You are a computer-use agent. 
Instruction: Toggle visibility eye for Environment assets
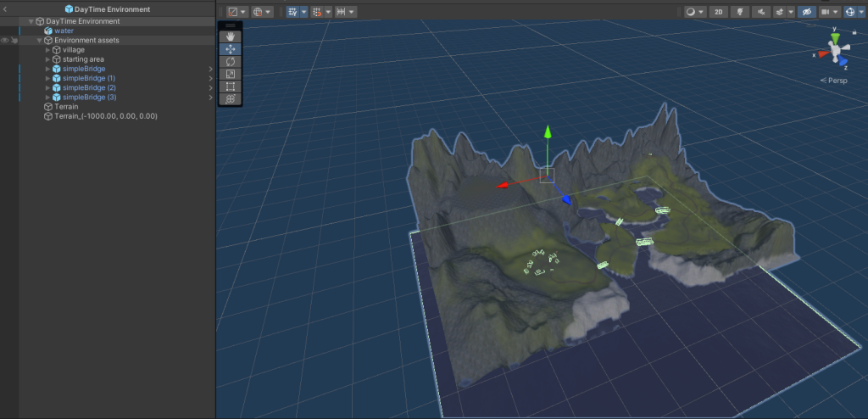5,40
